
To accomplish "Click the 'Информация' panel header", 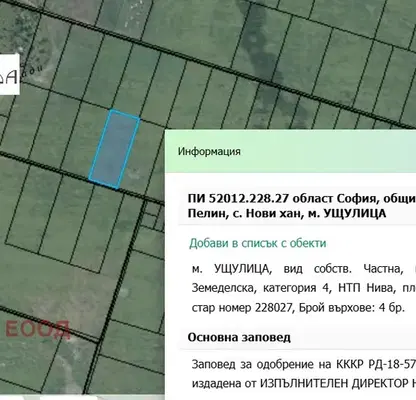I will click(x=291, y=151).
